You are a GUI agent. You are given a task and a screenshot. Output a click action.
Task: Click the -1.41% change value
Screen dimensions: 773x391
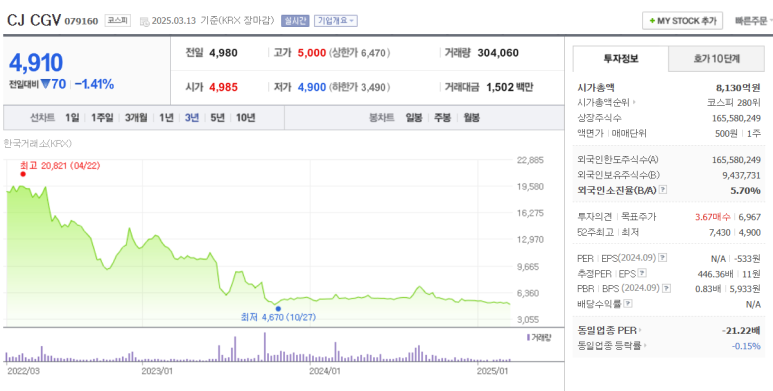pos(94,84)
